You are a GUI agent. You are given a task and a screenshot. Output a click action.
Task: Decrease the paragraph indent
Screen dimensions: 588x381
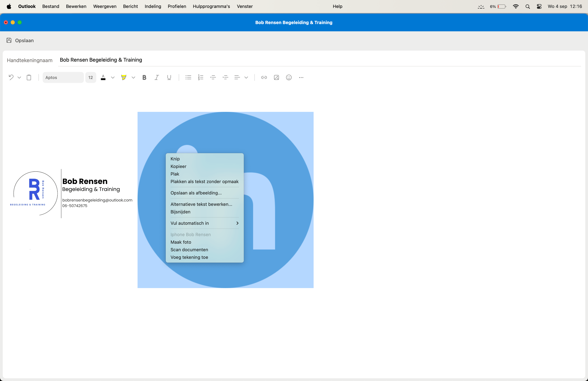[213, 77]
